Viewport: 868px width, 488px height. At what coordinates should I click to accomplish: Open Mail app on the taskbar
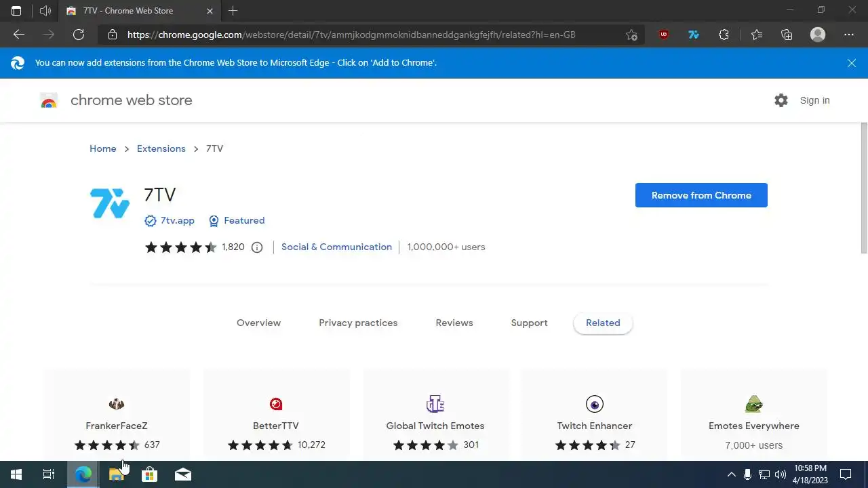[183, 474]
